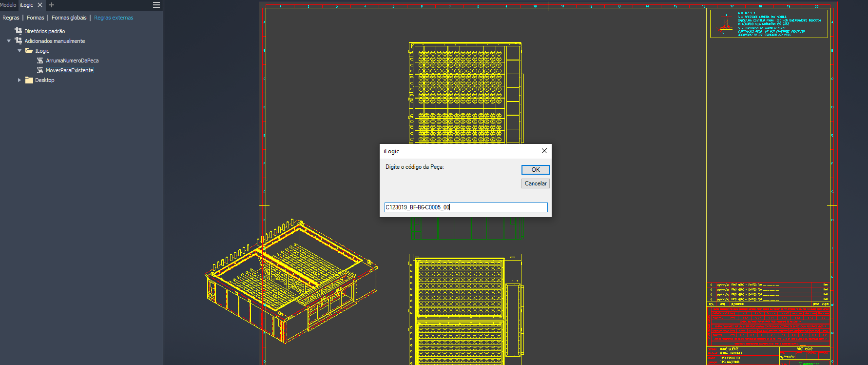The image size is (868, 365).
Task: Switch to the Regras tab
Action: pos(11,18)
